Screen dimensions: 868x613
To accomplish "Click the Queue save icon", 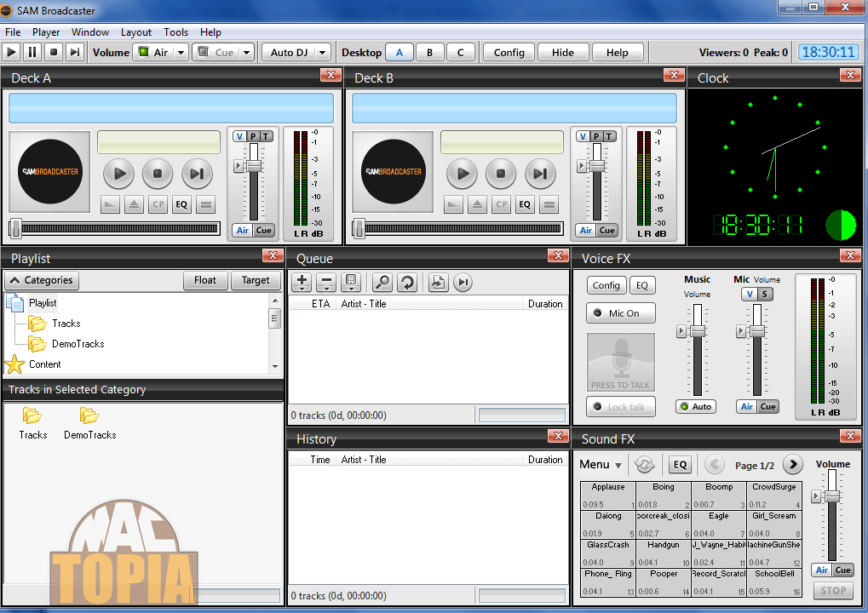I will coord(351,282).
